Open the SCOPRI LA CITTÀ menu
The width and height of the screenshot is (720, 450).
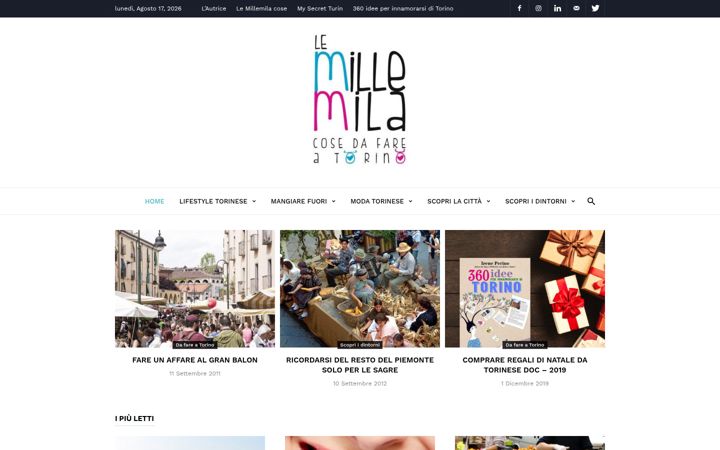pyautogui.click(x=455, y=201)
